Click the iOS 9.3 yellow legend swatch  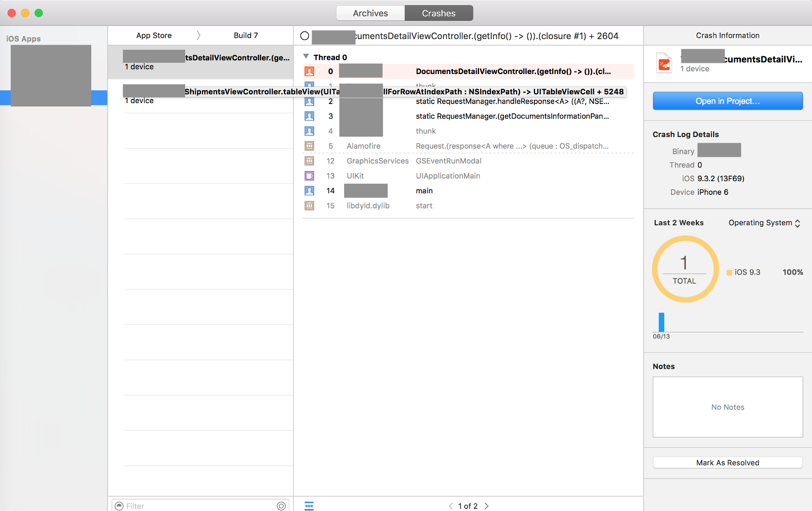coord(729,272)
